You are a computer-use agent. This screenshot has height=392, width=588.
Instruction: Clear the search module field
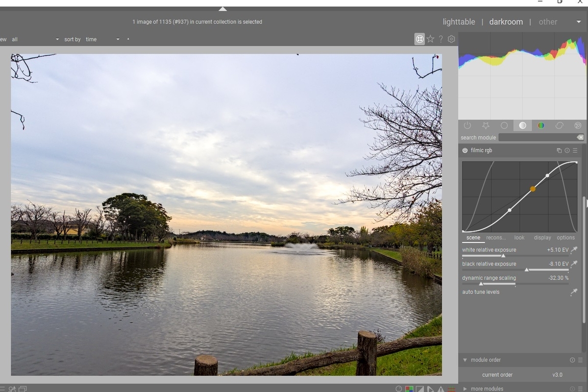[580, 138]
